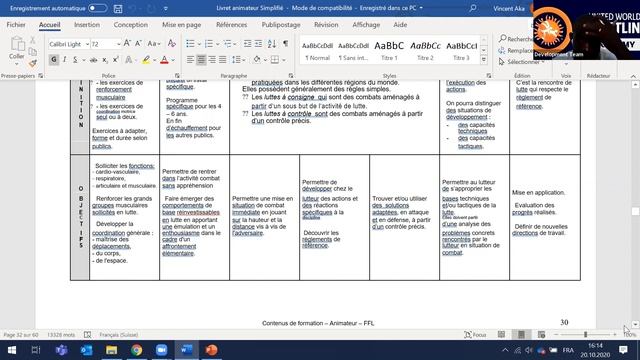Open the Références tab
Image resolution: width=640 pixels, height=360 pixels.
[231, 25]
